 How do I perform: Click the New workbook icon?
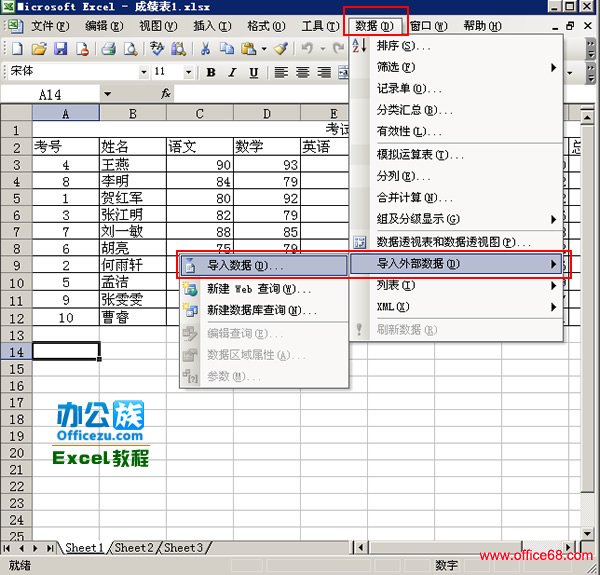pyautogui.click(x=17, y=49)
